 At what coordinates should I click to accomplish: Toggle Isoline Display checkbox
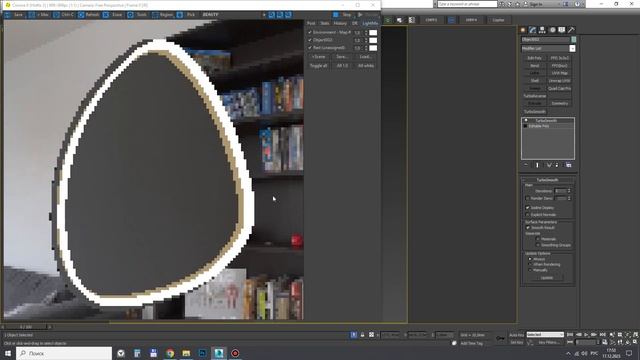click(527, 208)
